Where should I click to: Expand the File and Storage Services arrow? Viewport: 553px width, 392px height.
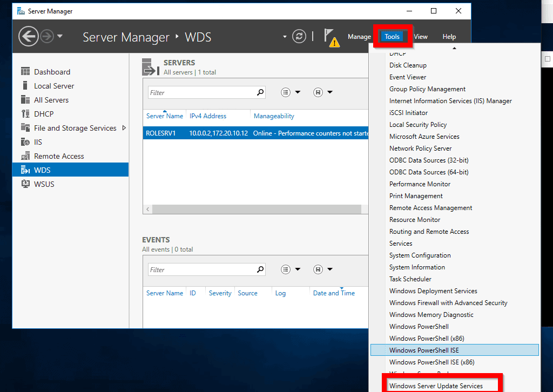point(124,128)
